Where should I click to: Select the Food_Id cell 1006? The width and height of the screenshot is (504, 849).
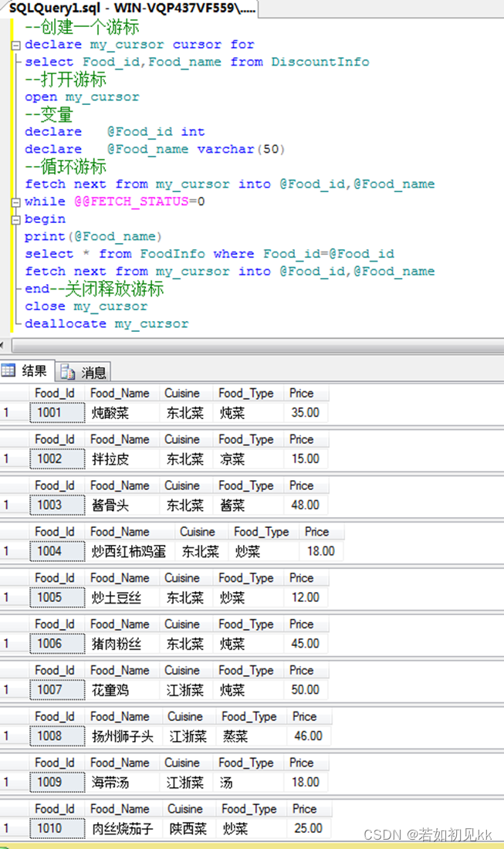(x=57, y=643)
